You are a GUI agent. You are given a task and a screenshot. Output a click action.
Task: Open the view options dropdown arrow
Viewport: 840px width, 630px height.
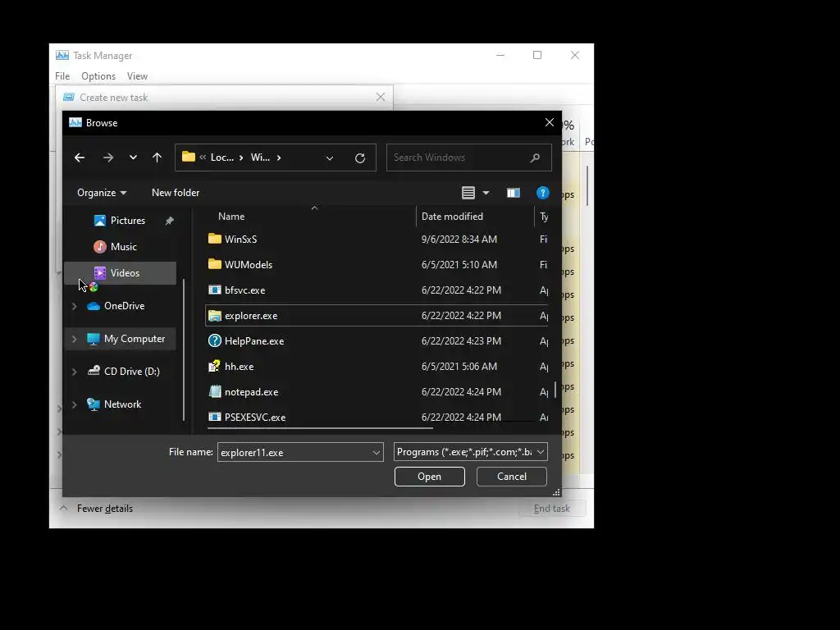tap(486, 192)
